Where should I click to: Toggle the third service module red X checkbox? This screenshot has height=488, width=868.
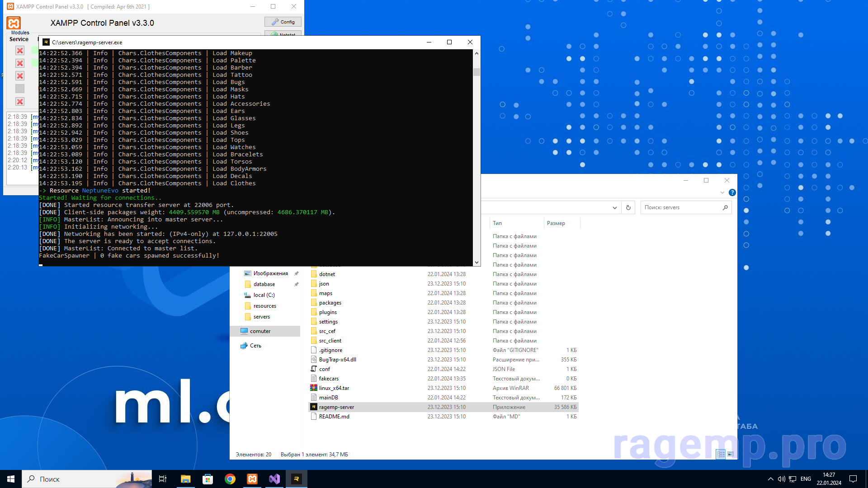click(20, 76)
